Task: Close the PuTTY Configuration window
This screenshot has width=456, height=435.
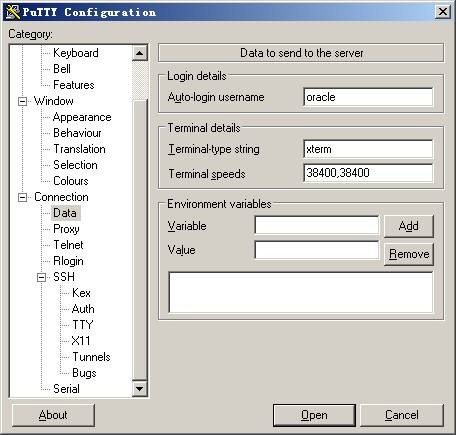Action: coord(443,12)
